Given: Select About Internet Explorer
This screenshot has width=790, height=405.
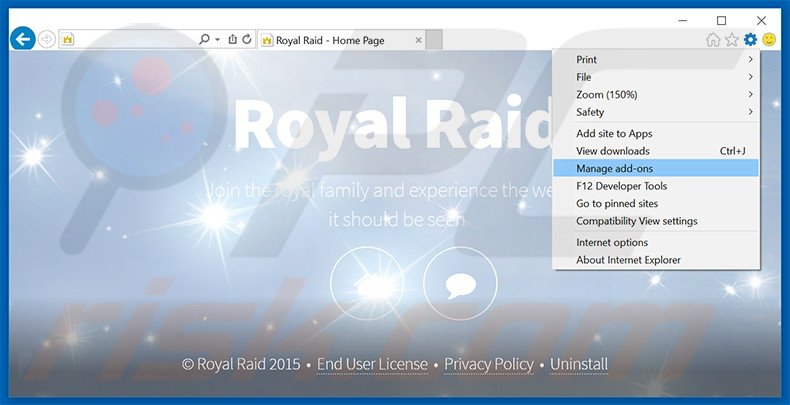Looking at the screenshot, I should point(656,260).
